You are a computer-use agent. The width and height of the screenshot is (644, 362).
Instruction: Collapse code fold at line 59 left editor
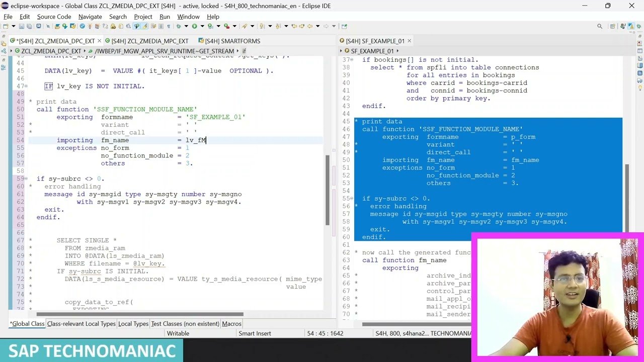pyautogui.click(x=26, y=179)
